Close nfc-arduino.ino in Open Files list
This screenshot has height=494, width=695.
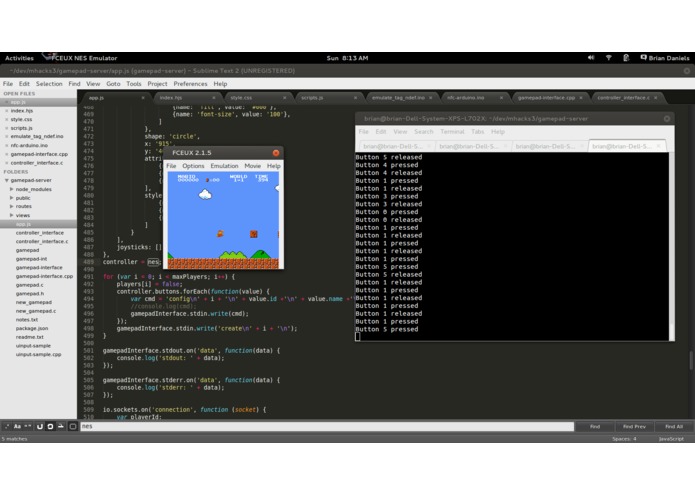(7, 145)
